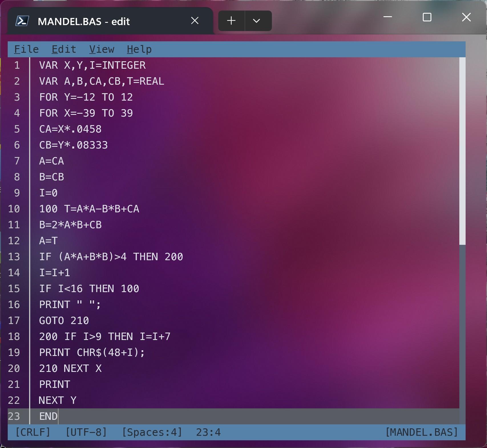
Task: Change encoding via [UTF-8] indicator
Action: click(x=86, y=432)
